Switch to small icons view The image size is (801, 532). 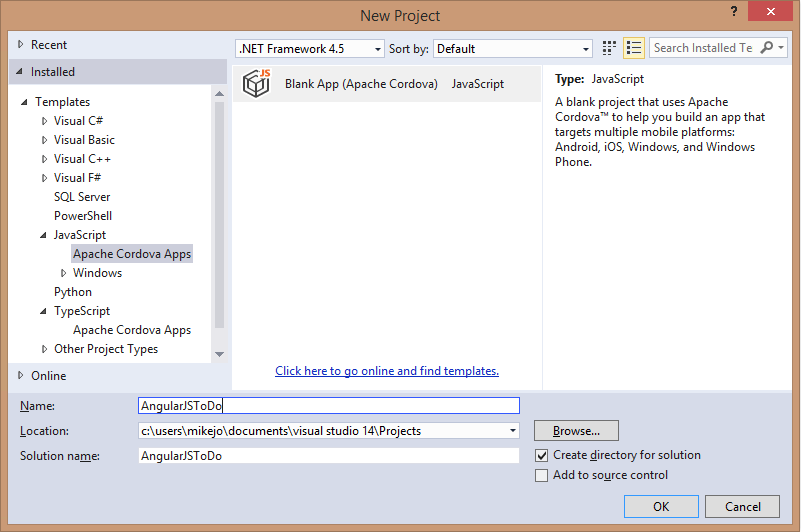[x=610, y=48]
